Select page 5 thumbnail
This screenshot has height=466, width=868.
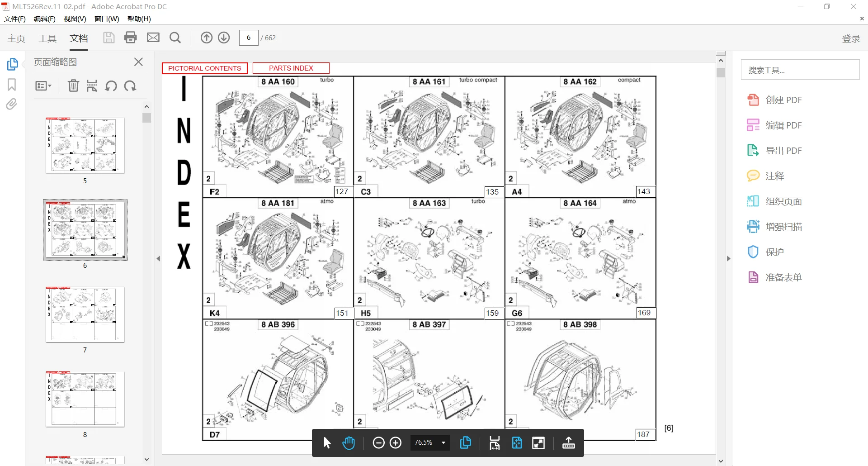[x=85, y=145]
